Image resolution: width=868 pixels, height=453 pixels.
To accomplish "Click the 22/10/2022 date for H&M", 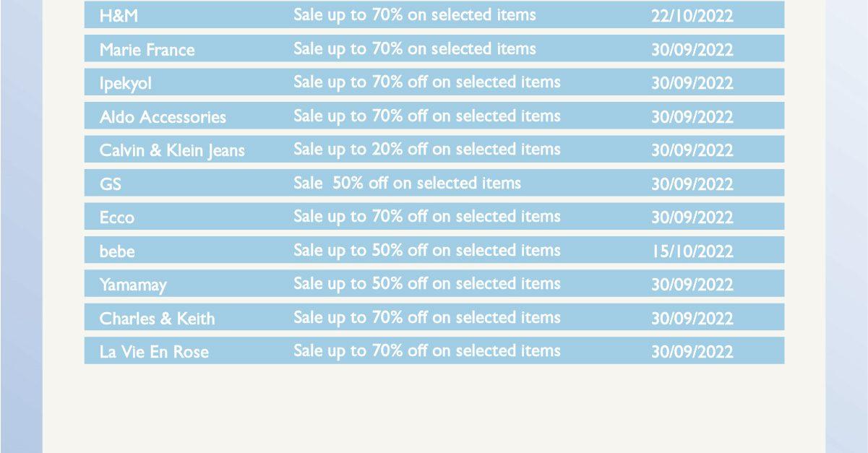I will pyautogui.click(x=692, y=16).
